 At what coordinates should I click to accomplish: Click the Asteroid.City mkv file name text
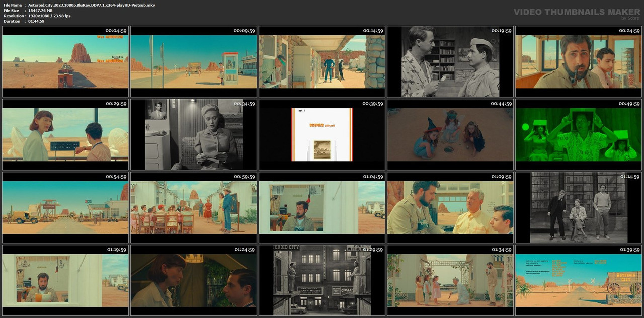(x=92, y=5)
